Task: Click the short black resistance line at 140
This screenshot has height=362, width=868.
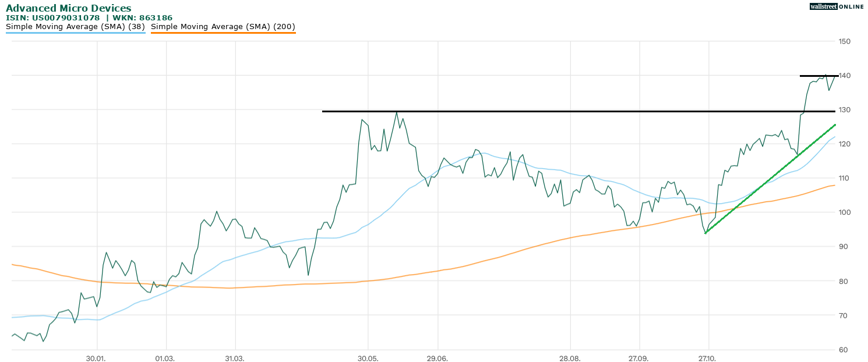Action: (819, 76)
